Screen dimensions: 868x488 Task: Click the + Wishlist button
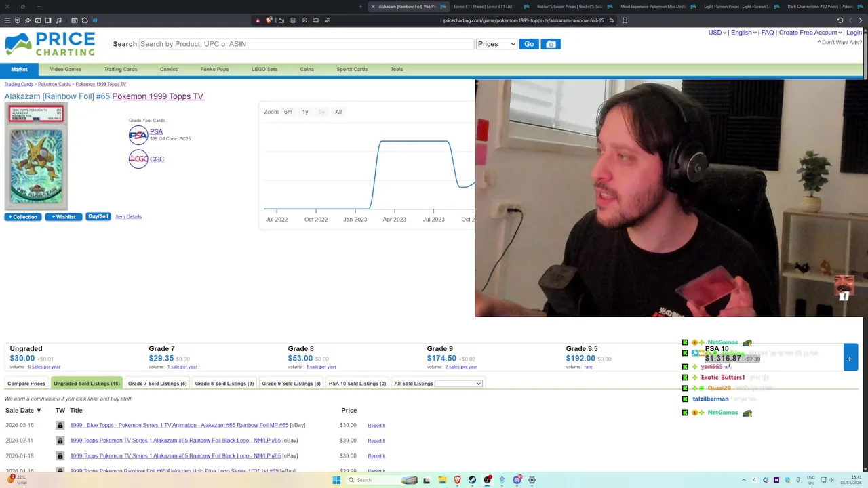point(64,217)
